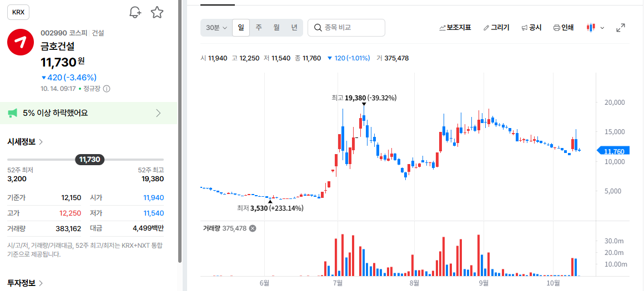Click the 금호건설 red company logo
This screenshot has height=291, width=644.
coord(21,42)
